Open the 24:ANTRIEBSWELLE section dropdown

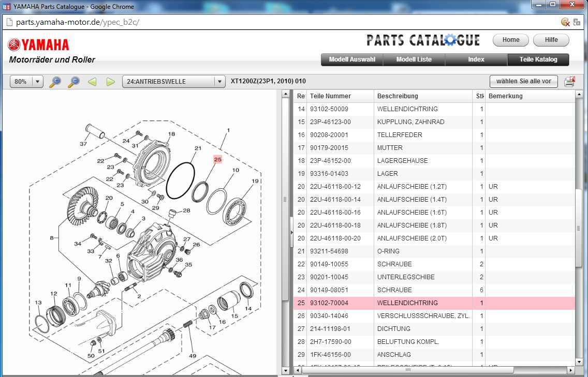(219, 82)
